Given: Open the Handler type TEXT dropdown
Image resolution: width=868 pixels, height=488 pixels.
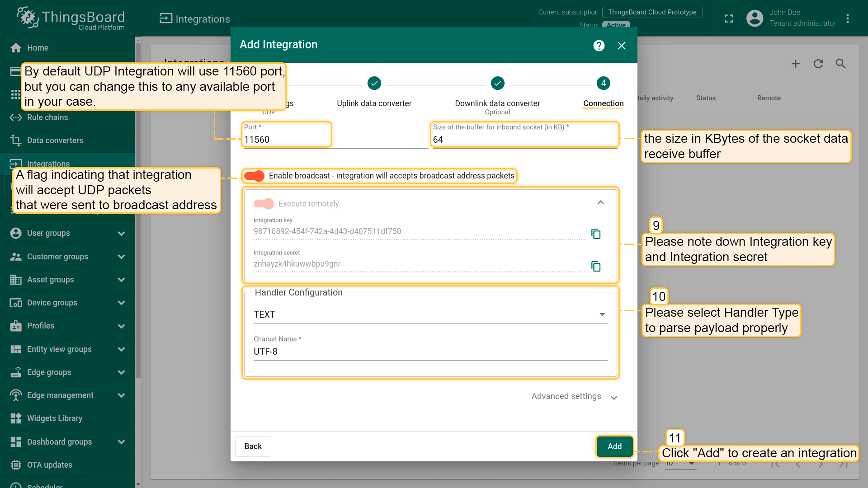Looking at the screenshot, I should (430, 314).
